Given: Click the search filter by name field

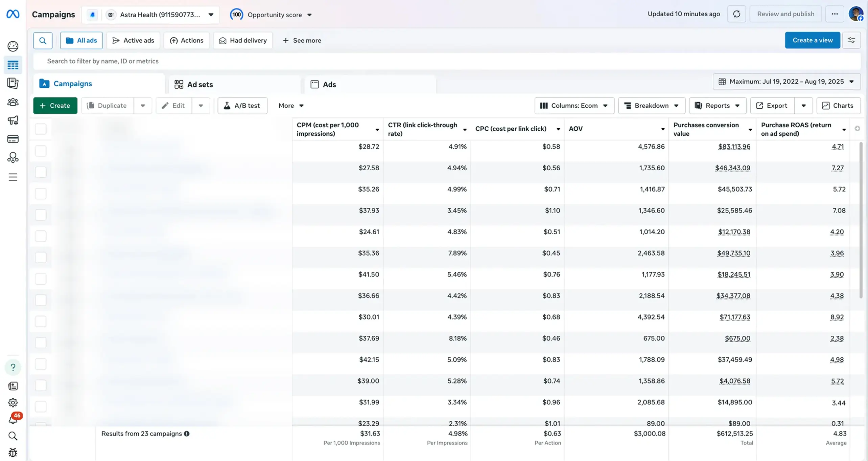Looking at the screenshot, I should pos(446,61).
